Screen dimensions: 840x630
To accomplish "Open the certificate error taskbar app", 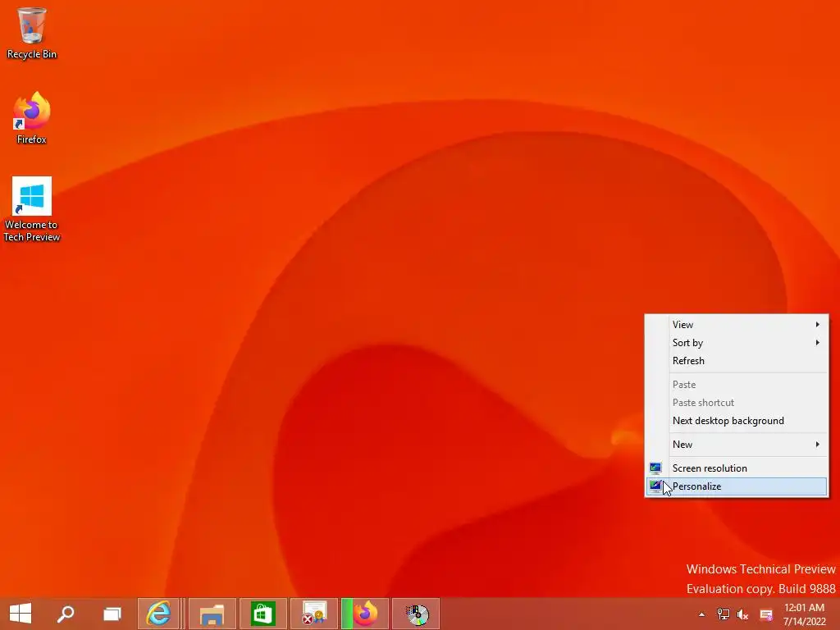I will point(314,614).
